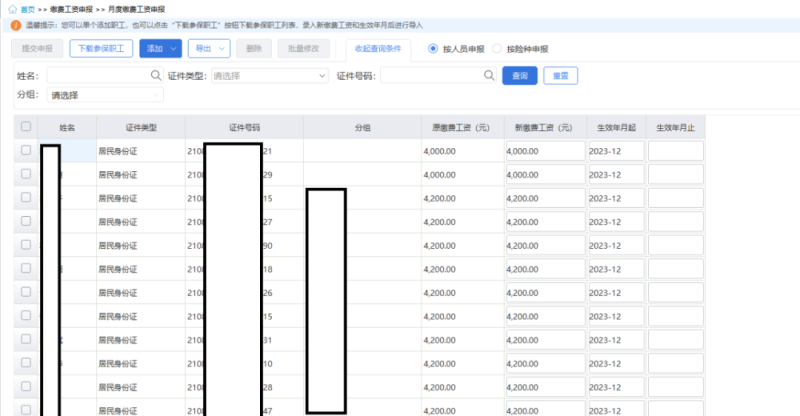
Task: Click the 新缴费工资 input in the first row
Action: pyautogui.click(x=544, y=151)
